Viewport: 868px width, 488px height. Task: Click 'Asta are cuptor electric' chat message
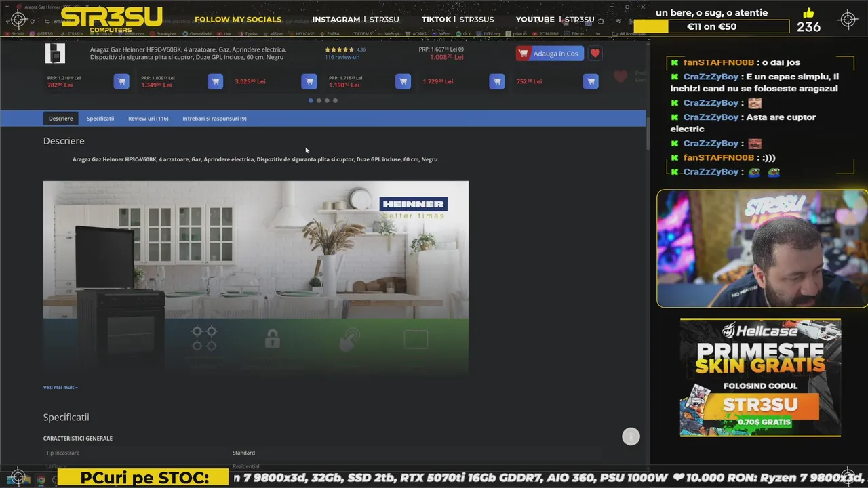point(744,123)
